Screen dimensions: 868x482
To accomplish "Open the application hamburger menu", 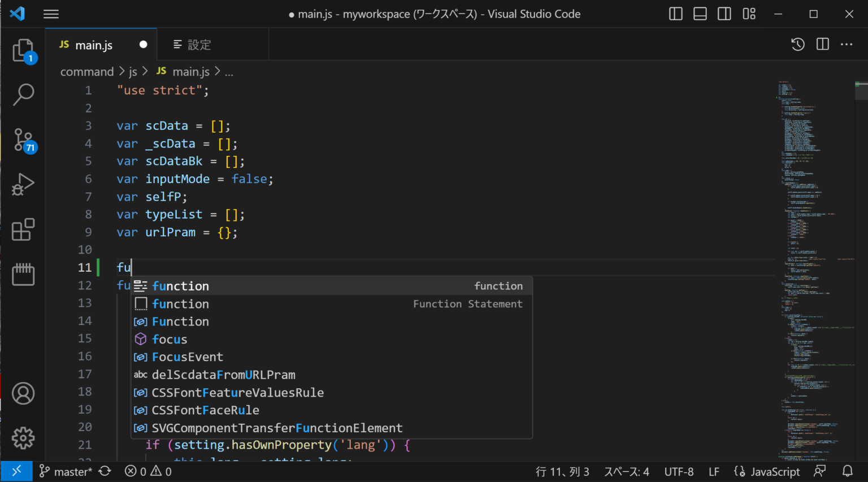I will click(x=51, y=14).
